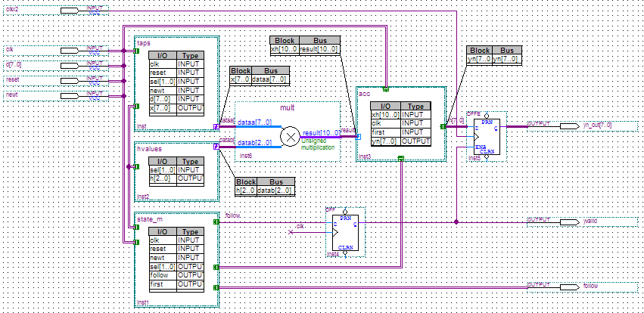Select the d[7..0] input pin symbol
The height and width of the screenshot is (313, 644).
pos(70,66)
